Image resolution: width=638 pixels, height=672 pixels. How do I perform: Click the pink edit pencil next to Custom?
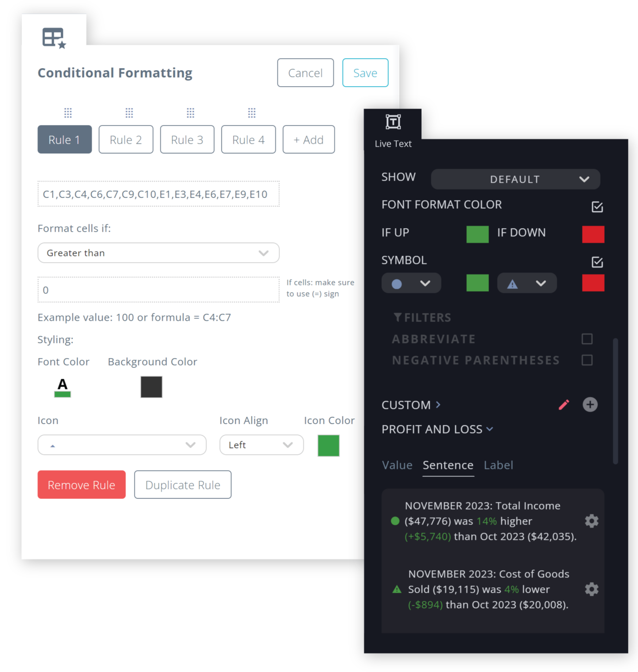click(564, 404)
